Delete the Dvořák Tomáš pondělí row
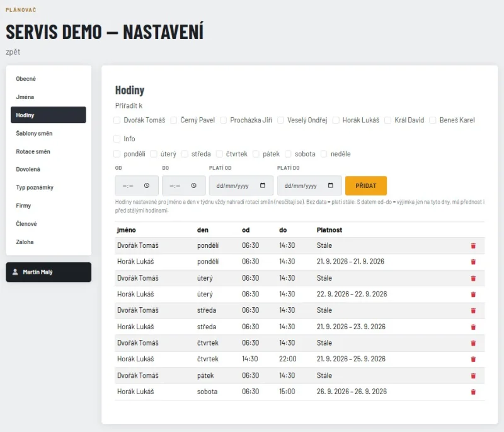This screenshot has height=432, width=504. pyautogui.click(x=473, y=246)
